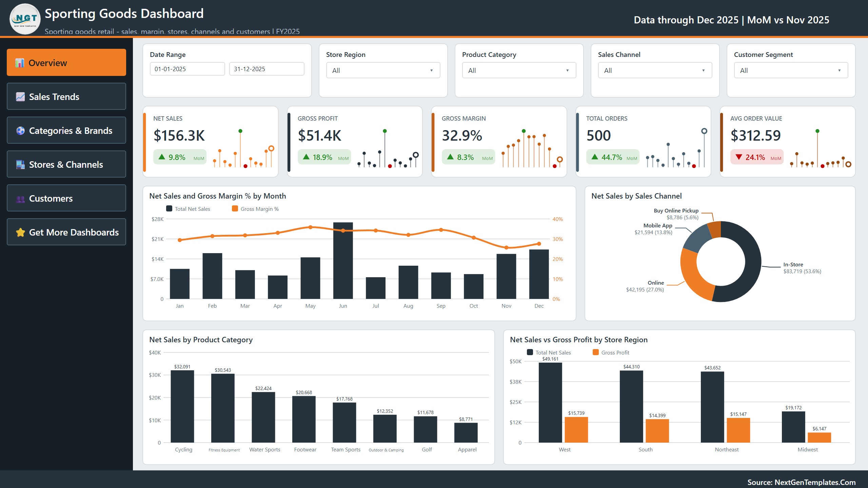Switch to the Sales Trends page
The width and height of the screenshot is (868, 488).
click(66, 96)
